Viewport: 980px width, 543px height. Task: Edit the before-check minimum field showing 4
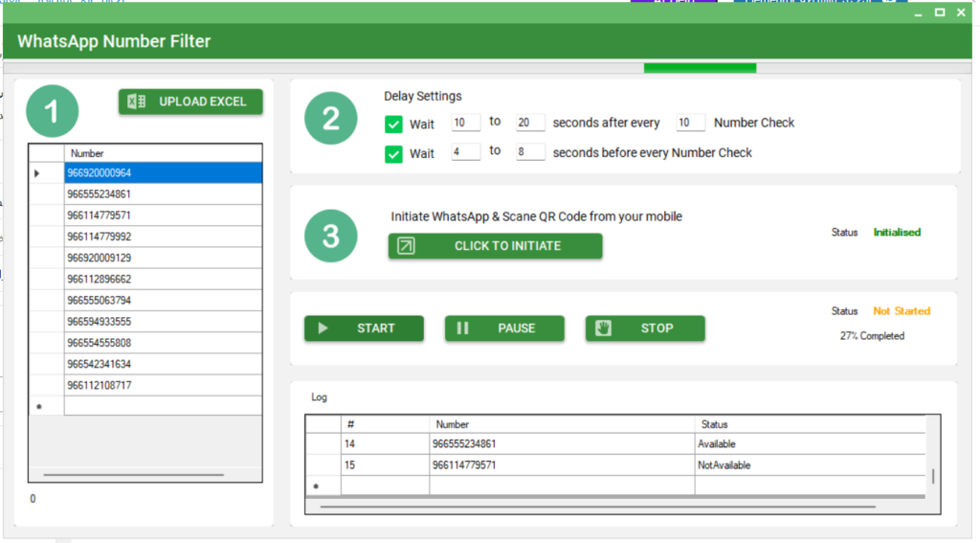[x=466, y=152]
